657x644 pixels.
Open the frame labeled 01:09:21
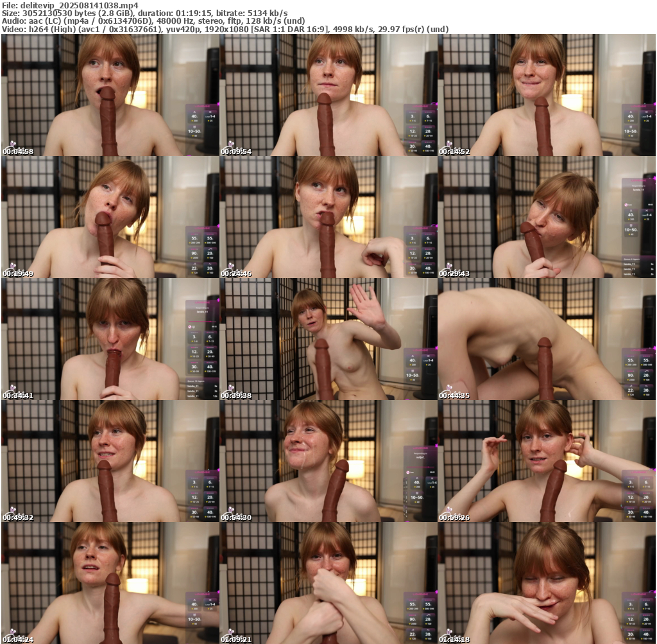(x=328, y=583)
